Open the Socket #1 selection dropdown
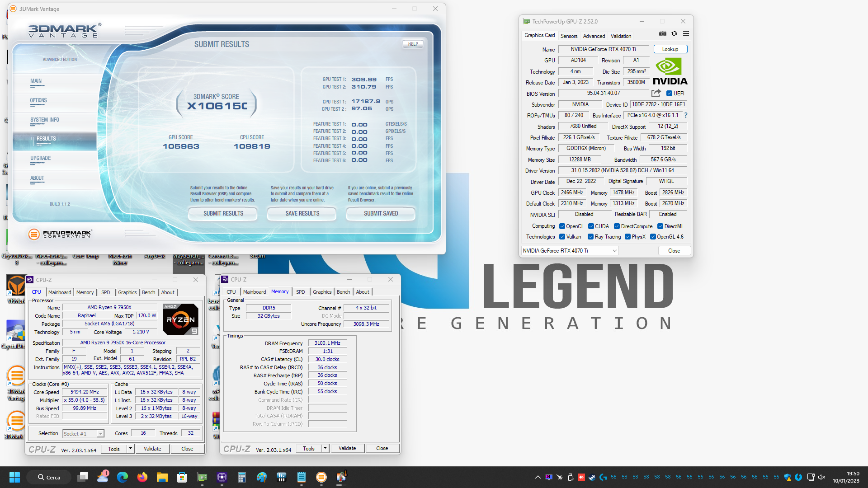Image resolution: width=868 pixels, height=488 pixels. click(83, 434)
